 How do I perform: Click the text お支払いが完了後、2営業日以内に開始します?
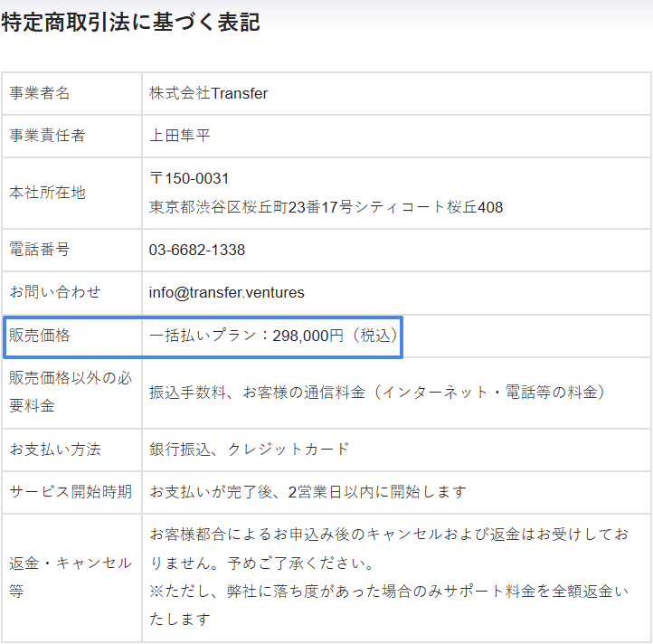tap(308, 492)
